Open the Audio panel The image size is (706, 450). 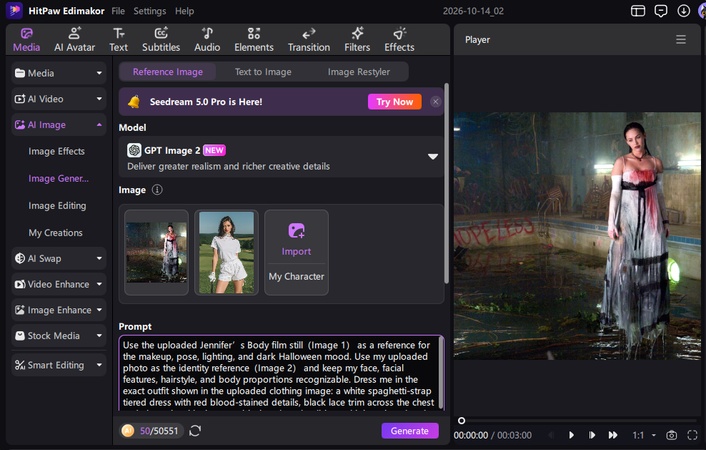(x=207, y=40)
